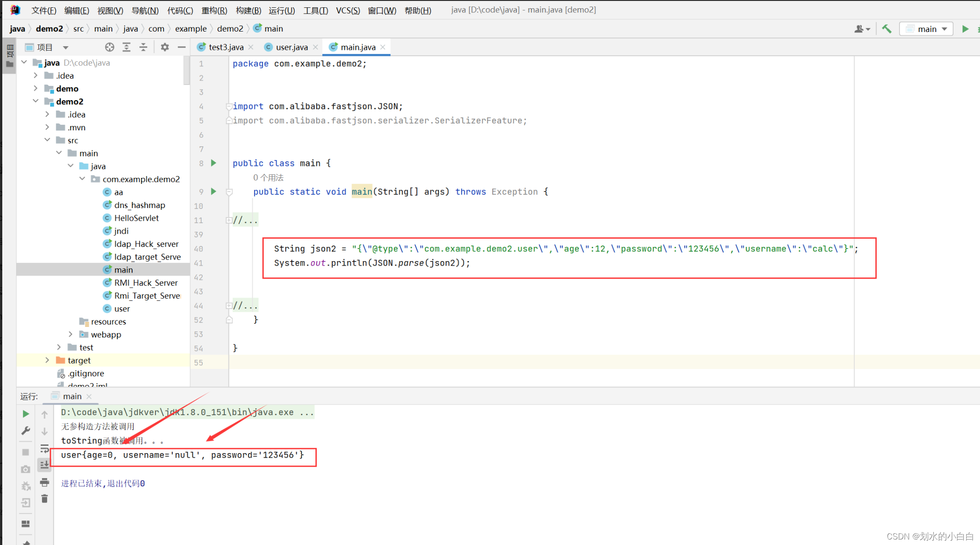This screenshot has width=980, height=545.
Task: Open the 构建(B) menu
Action: click(x=248, y=10)
